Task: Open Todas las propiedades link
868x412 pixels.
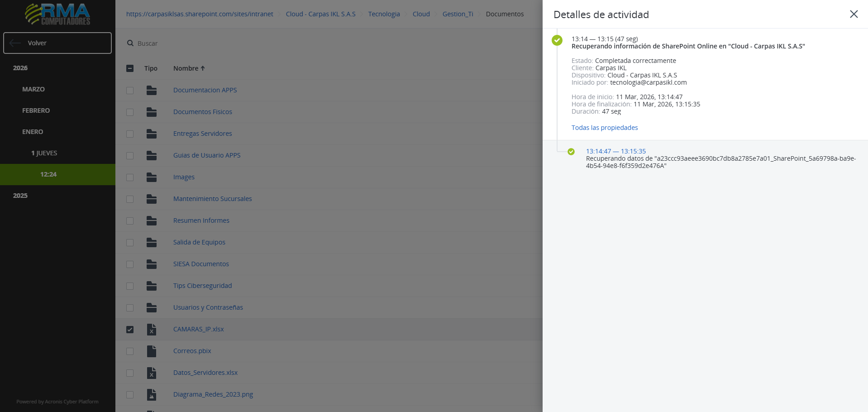Action: pos(604,128)
